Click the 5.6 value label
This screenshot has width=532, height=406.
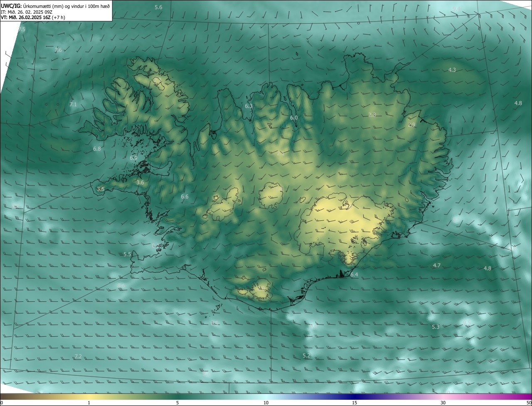pyautogui.click(x=158, y=7)
